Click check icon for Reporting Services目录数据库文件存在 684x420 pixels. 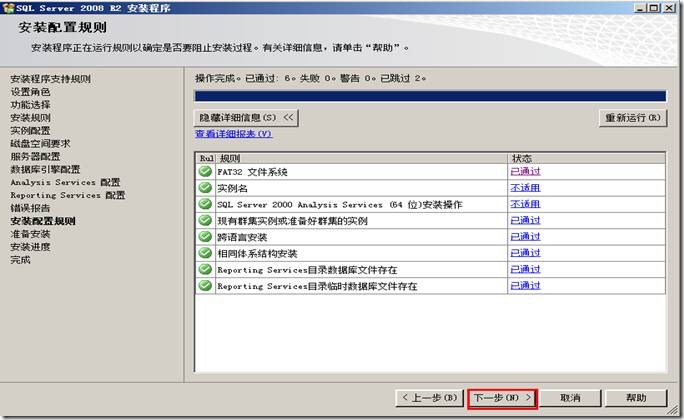point(205,269)
